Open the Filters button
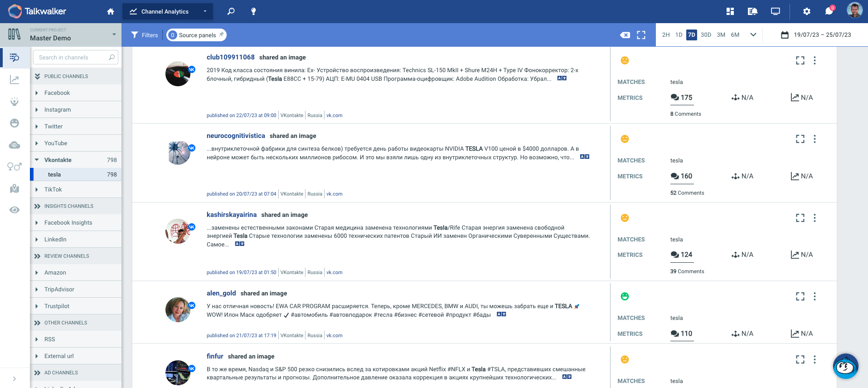This screenshot has height=388, width=868. tap(145, 35)
